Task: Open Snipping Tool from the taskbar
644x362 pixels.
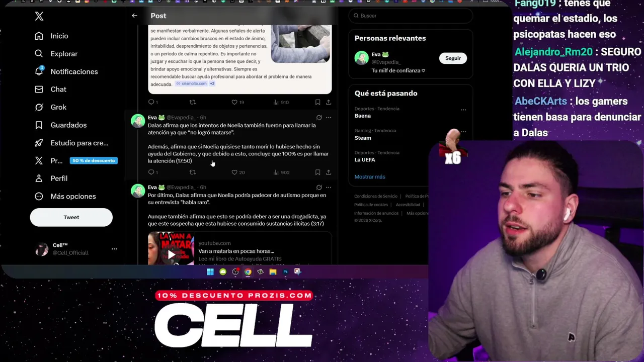Action: pos(297,272)
